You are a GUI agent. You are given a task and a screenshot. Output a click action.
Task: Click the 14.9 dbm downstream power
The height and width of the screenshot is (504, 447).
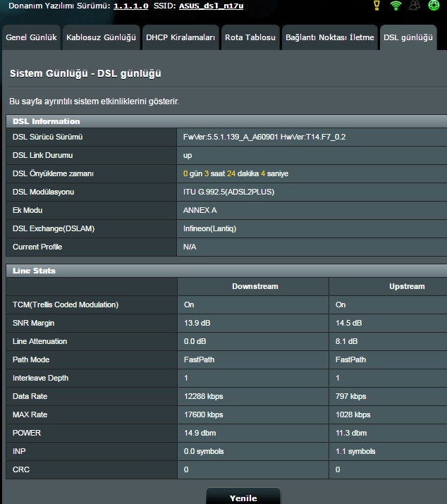tap(200, 433)
